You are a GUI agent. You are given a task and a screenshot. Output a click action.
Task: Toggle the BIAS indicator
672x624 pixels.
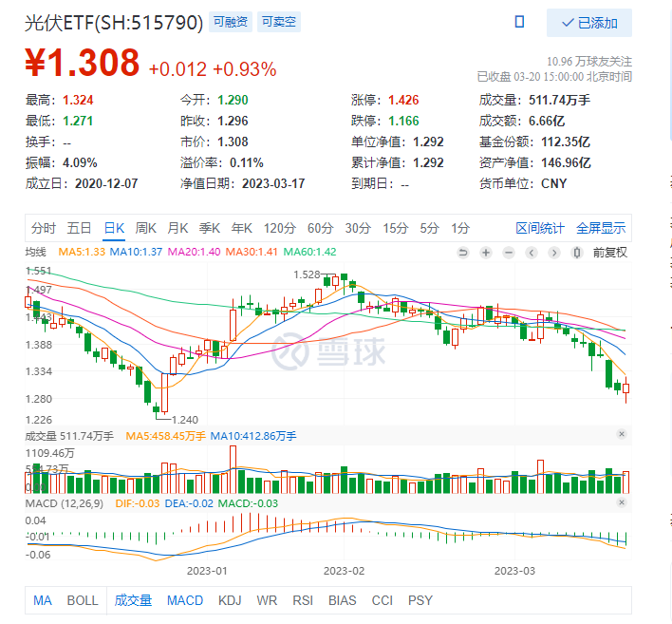pos(342,600)
